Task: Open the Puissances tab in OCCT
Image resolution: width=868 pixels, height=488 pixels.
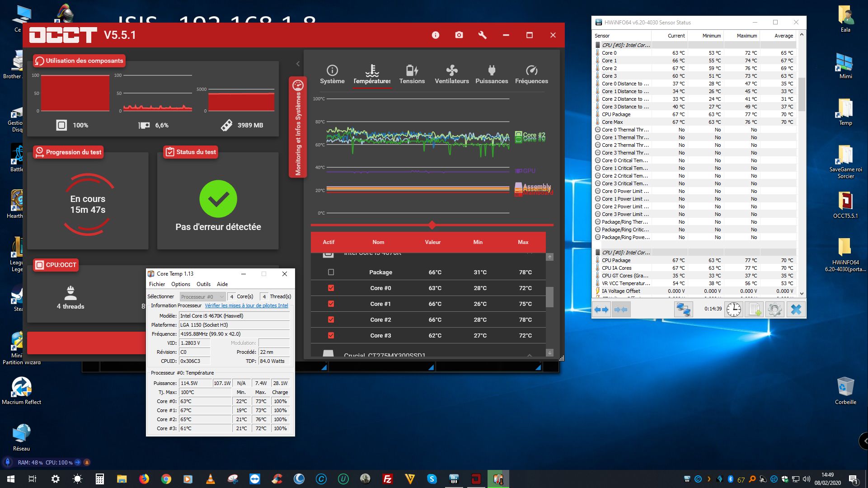Action: click(x=492, y=75)
